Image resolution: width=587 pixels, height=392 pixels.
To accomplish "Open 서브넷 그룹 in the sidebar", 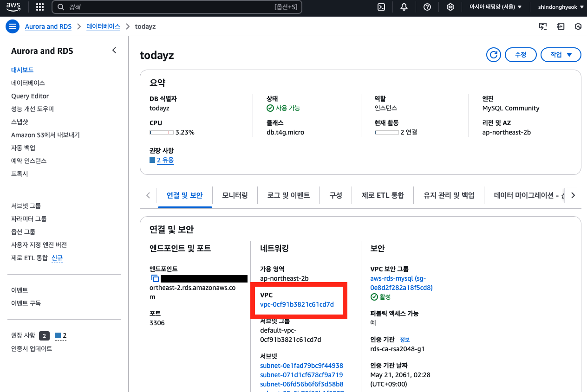I will 26,206.
